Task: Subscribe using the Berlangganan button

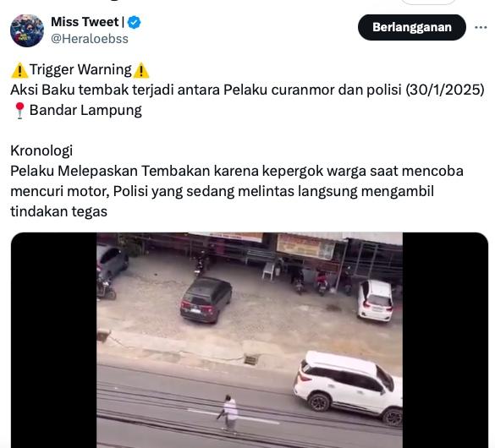Action: click(x=412, y=27)
